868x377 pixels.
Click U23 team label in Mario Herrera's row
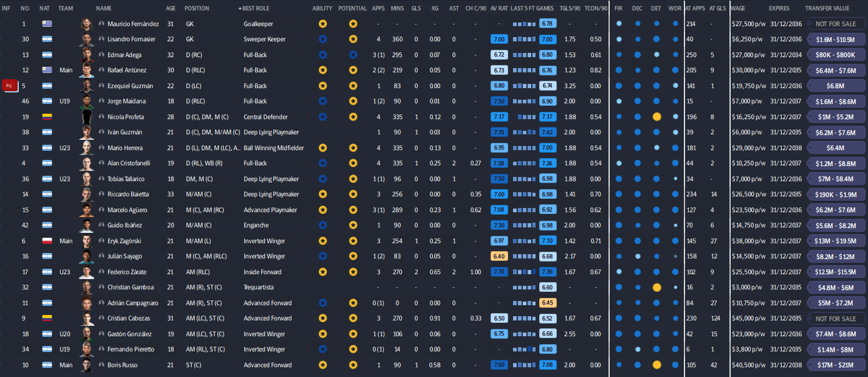65,148
